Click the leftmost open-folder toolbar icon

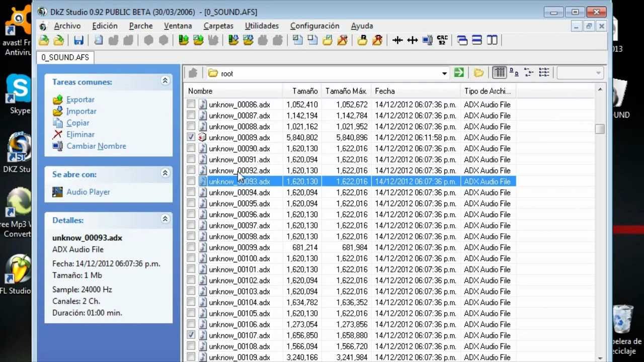[44, 40]
